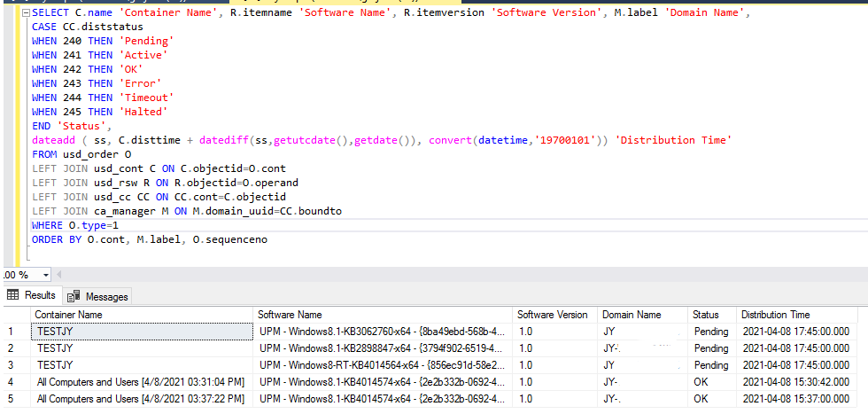Screen dimensions: 868x414
Task: Click the Status column header
Action: (706, 315)
